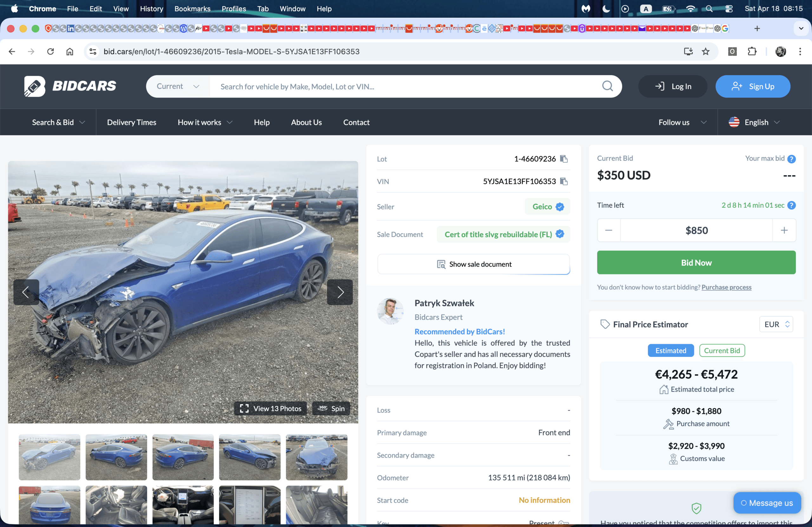Increase bid amount with plus button
This screenshot has height=527, width=812.
[x=784, y=230]
